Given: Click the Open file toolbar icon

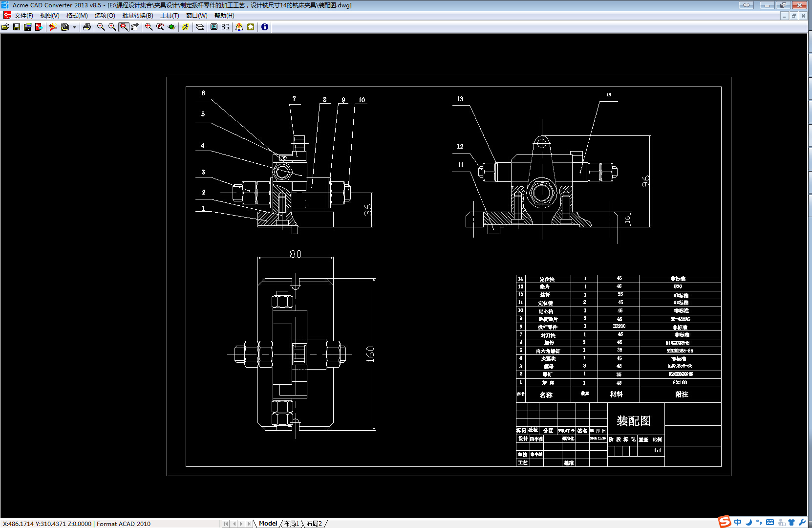Looking at the screenshot, I should pyautogui.click(x=5, y=27).
